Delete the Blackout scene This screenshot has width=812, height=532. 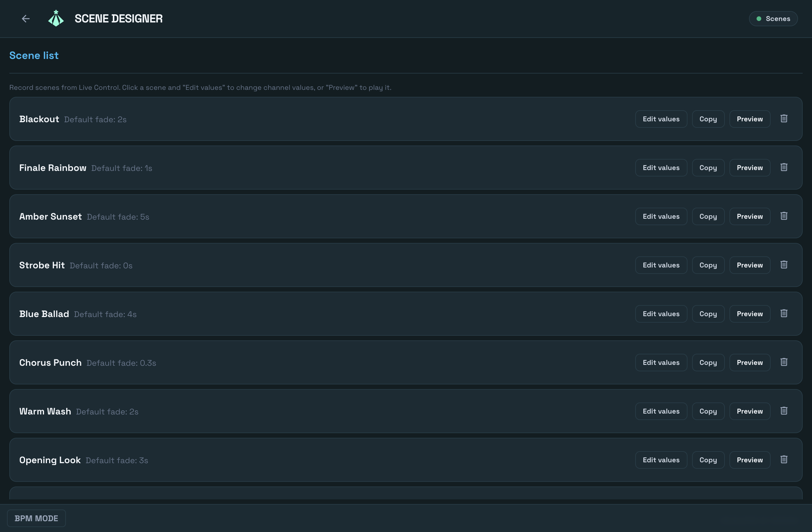click(784, 118)
